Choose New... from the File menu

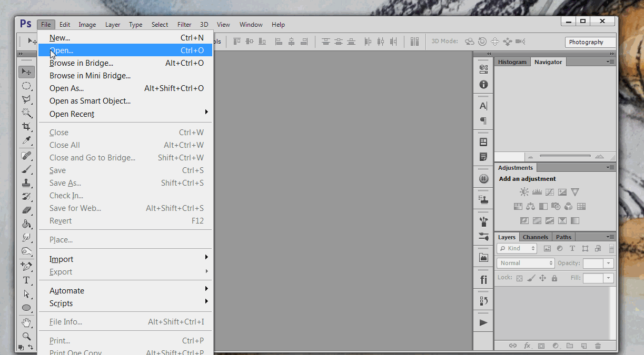pos(125,38)
